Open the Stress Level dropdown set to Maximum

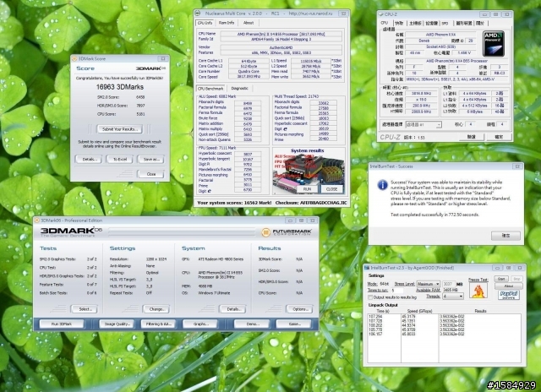(x=428, y=284)
